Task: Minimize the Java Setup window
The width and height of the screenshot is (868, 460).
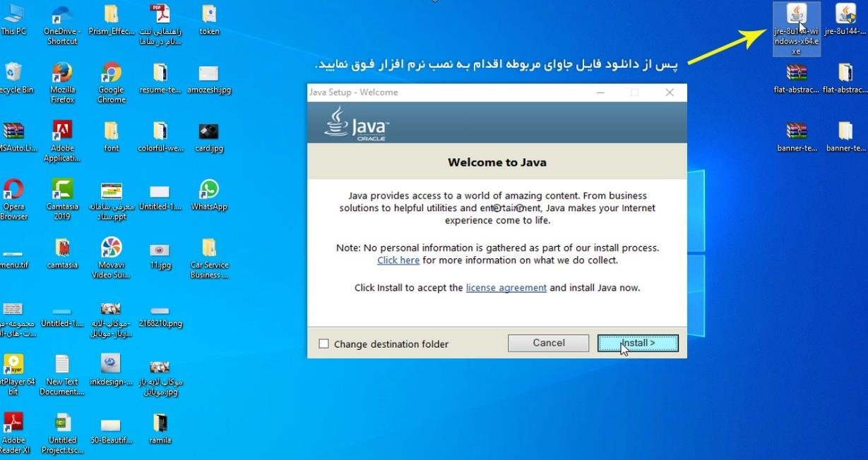Action: (x=600, y=92)
